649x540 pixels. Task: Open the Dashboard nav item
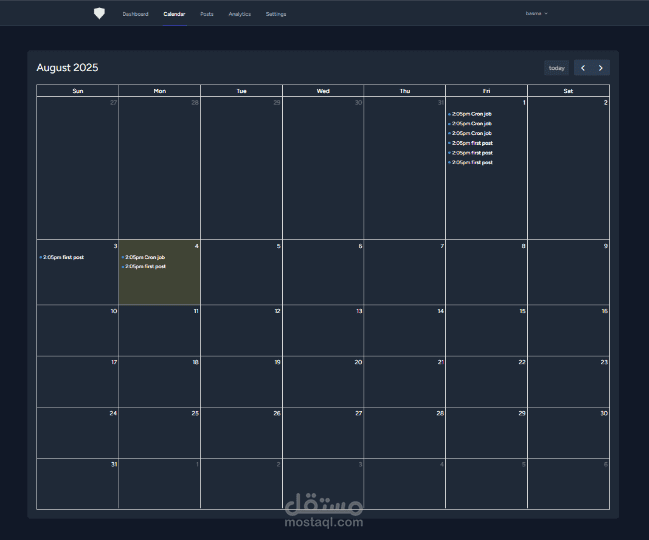135,14
